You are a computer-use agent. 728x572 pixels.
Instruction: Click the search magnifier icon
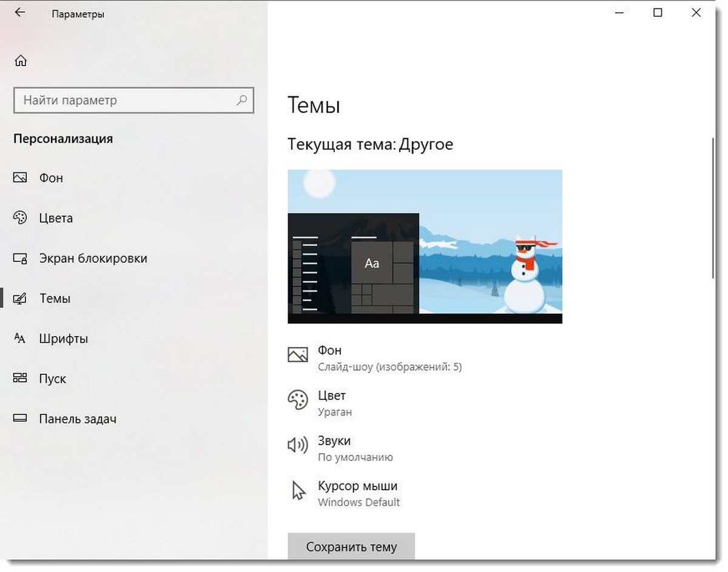(241, 100)
